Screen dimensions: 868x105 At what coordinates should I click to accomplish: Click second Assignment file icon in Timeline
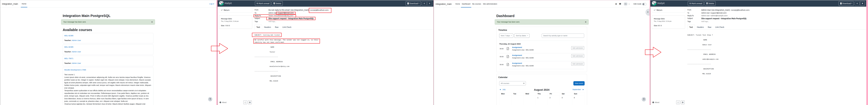508,57
